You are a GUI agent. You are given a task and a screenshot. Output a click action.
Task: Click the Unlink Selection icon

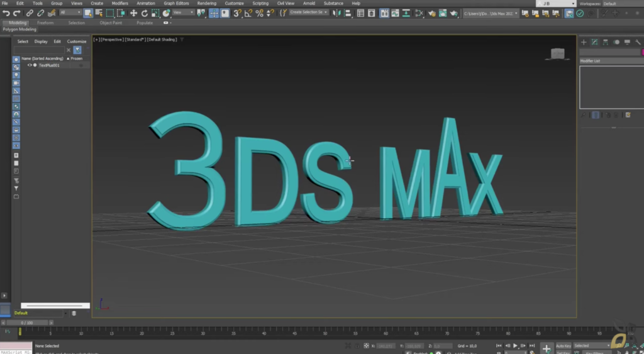(40, 13)
